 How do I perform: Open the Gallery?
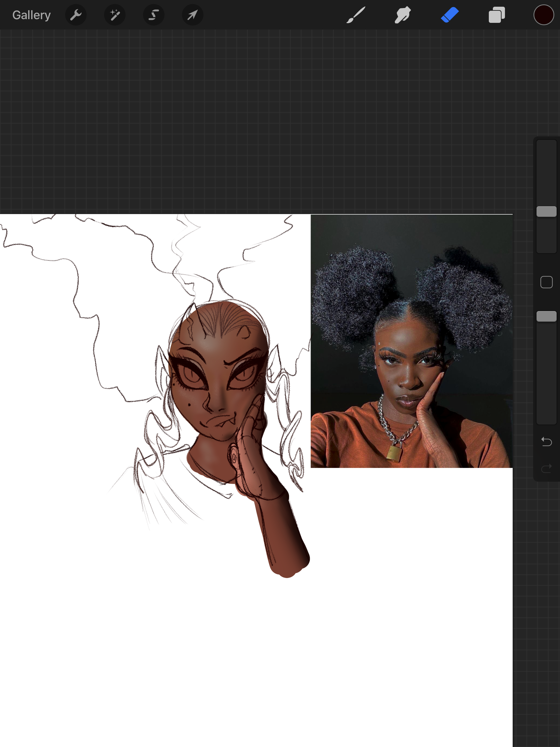coord(32,15)
